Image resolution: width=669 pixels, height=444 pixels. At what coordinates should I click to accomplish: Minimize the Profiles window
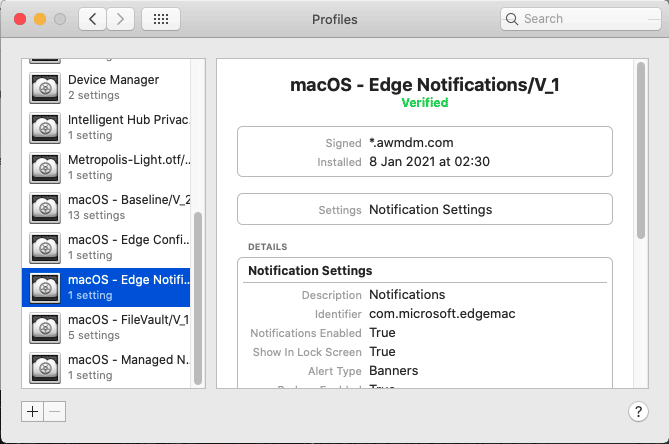tap(40, 19)
